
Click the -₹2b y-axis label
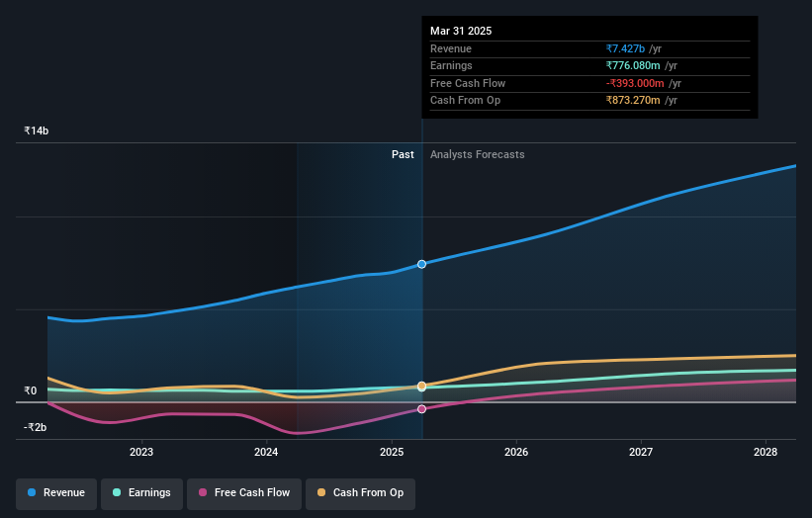point(36,427)
